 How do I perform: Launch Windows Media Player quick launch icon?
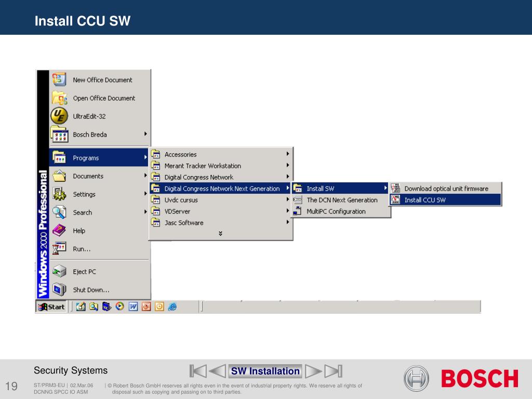tap(120, 307)
